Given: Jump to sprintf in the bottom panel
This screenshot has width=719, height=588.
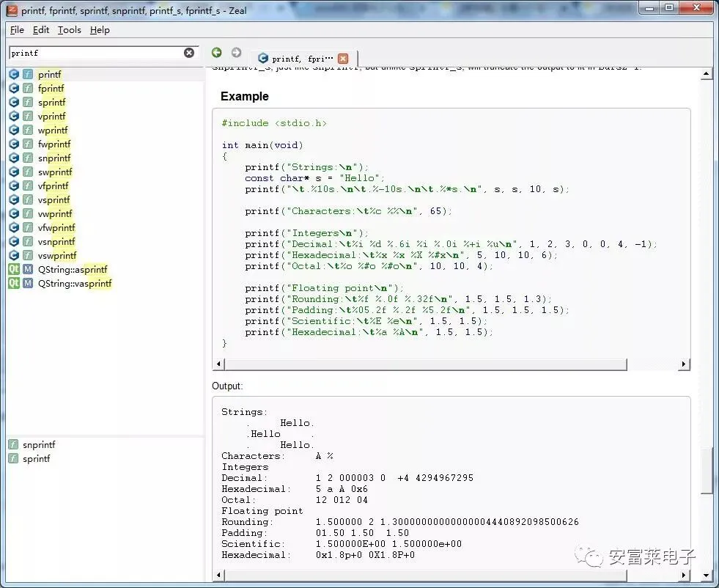Looking at the screenshot, I should tap(36, 459).
